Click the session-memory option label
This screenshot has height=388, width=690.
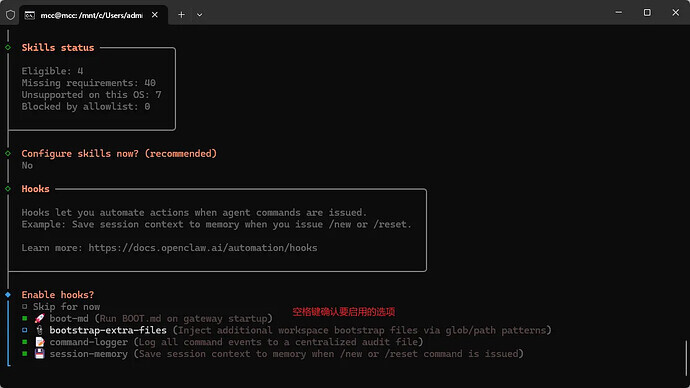(88, 354)
